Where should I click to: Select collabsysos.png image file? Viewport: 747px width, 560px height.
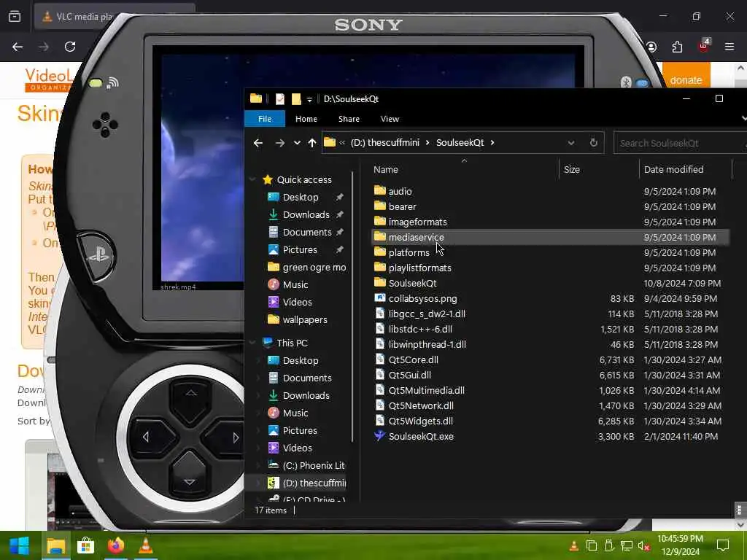[422, 298]
